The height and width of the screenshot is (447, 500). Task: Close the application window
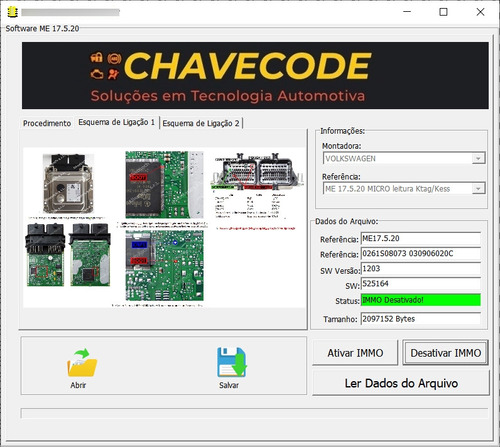click(x=480, y=12)
